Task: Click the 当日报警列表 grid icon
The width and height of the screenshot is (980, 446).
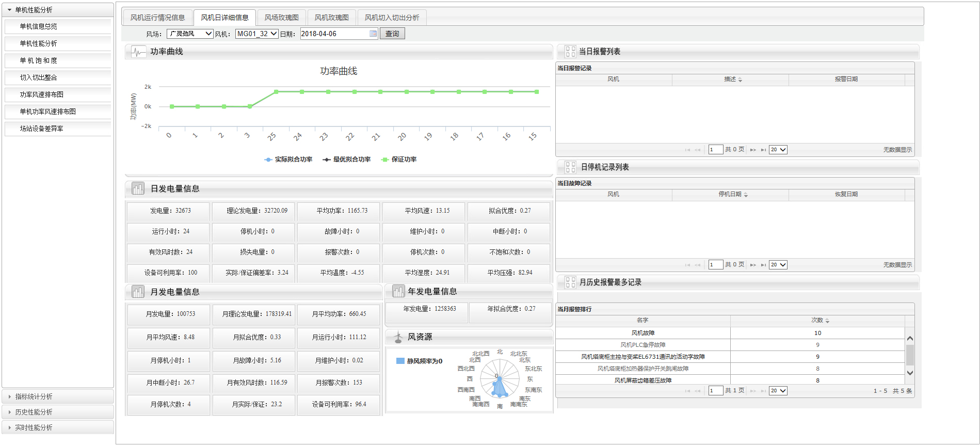Action: pos(570,52)
